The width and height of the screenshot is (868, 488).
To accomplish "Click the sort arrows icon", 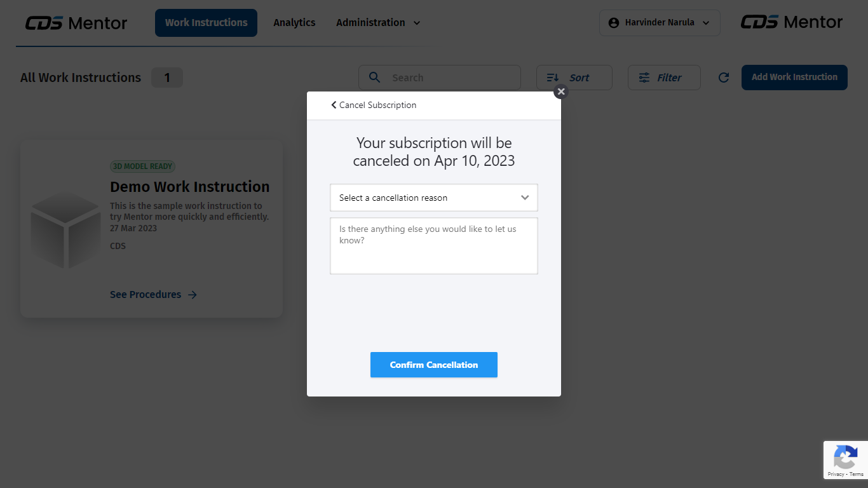I will point(553,78).
